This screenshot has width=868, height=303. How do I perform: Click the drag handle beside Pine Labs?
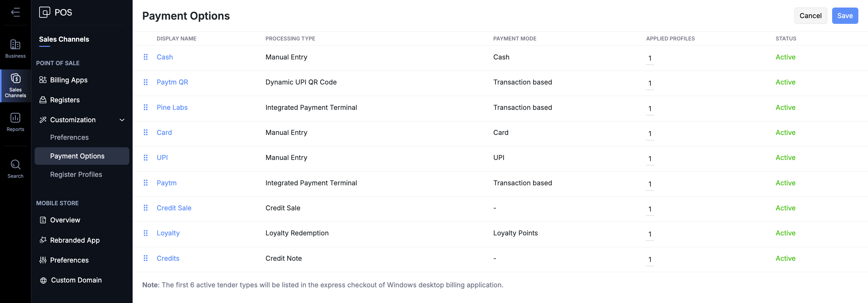(146, 107)
